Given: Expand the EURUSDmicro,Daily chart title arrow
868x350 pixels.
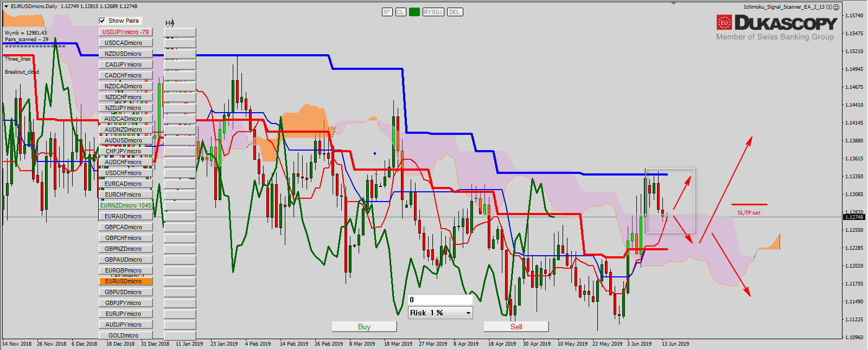Looking at the screenshot, I should click(7, 7).
